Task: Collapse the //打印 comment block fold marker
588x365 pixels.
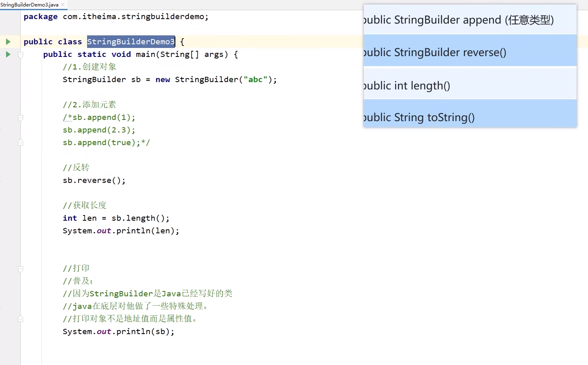Action: tap(20, 269)
